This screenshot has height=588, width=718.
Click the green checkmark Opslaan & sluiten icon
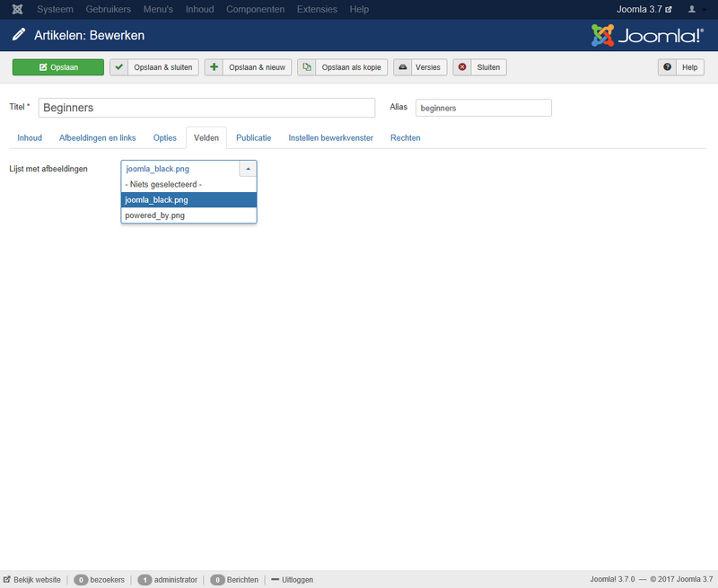pos(118,67)
